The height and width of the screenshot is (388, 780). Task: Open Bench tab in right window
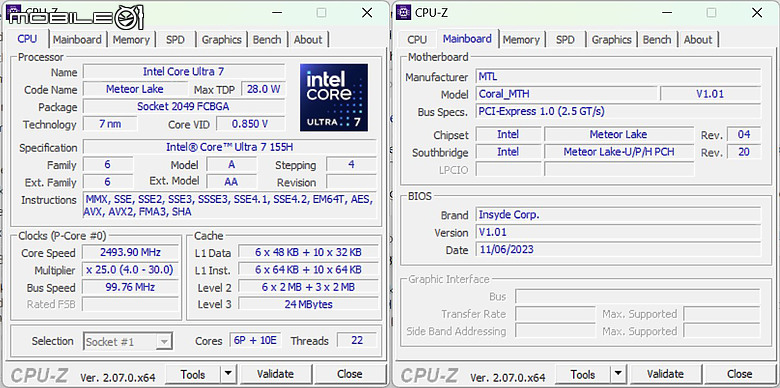pos(657,40)
